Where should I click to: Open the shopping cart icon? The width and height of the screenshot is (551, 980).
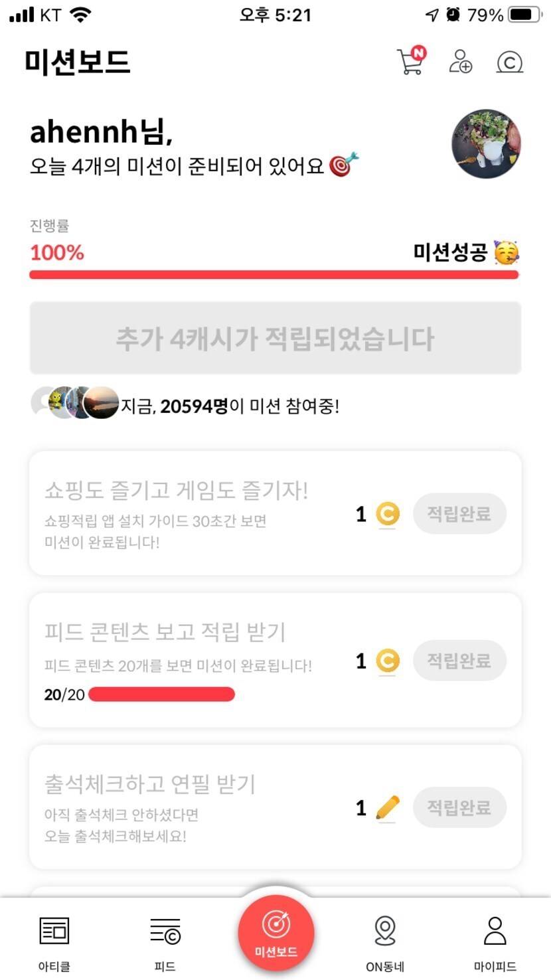410,62
